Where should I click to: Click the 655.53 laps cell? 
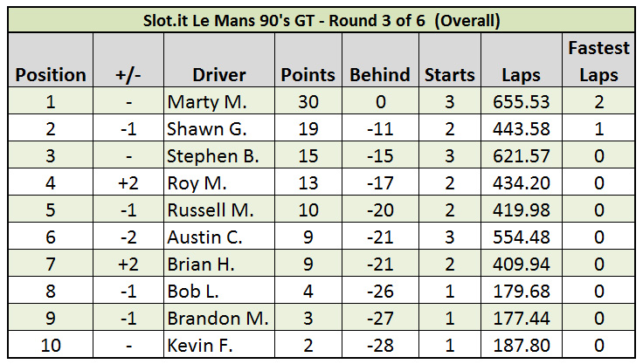click(x=522, y=102)
